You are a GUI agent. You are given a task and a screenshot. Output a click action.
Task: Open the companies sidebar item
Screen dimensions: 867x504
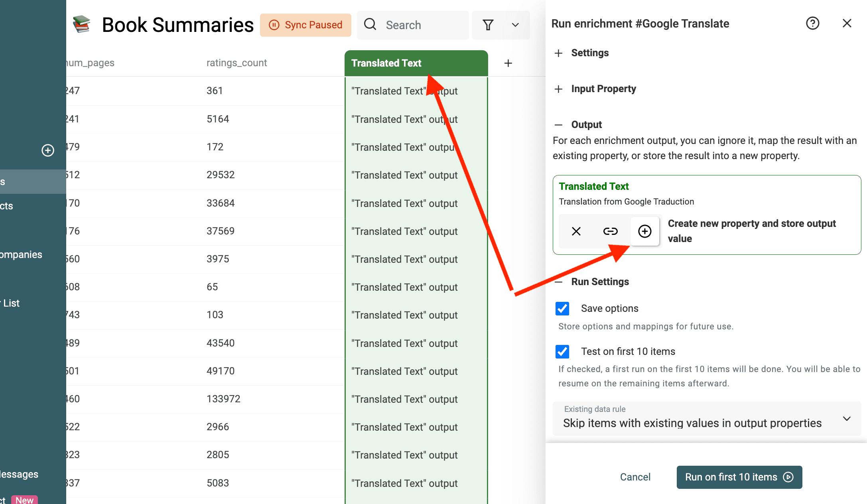pos(21,255)
